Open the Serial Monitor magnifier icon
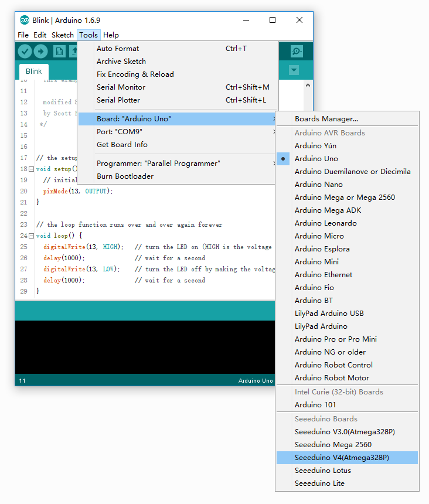This screenshot has width=429, height=504. click(297, 52)
